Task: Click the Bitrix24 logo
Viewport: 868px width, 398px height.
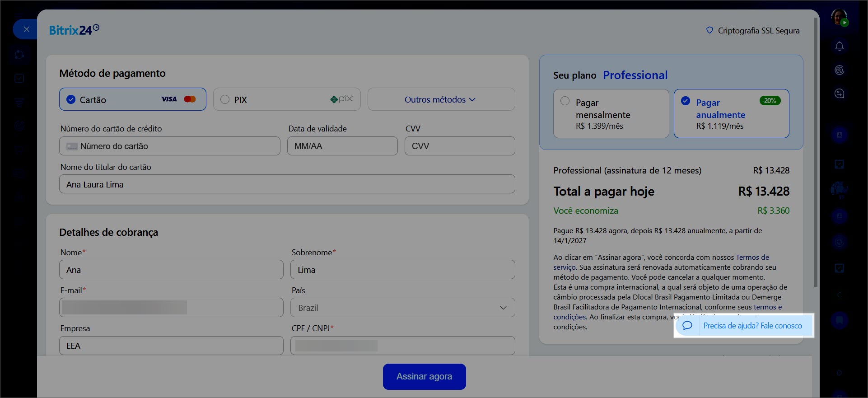Action: tap(74, 30)
